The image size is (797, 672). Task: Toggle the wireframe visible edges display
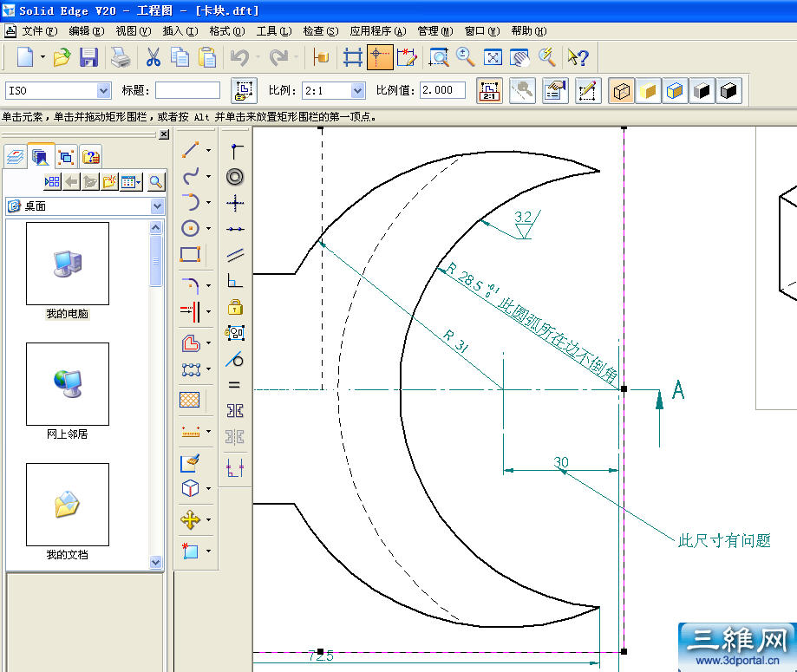(x=621, y=91)
